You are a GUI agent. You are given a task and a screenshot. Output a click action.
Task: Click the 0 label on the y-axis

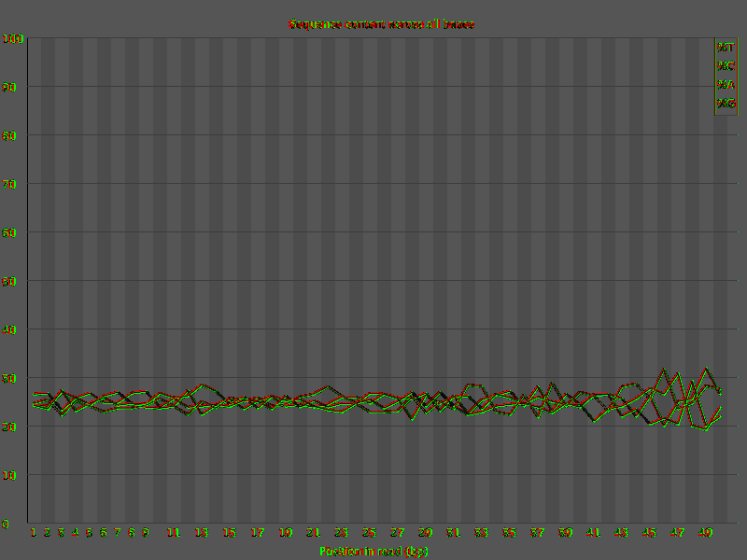(6, 525)
